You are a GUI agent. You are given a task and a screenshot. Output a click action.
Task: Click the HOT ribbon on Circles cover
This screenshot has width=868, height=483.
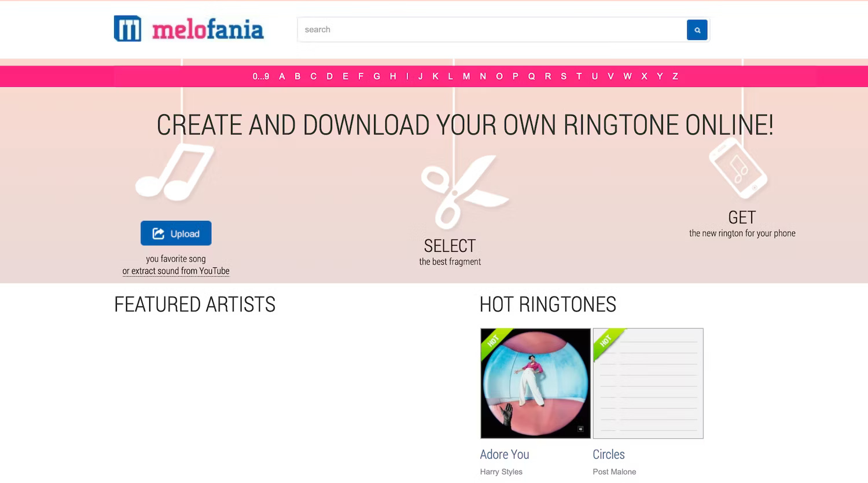click(605, 341)
